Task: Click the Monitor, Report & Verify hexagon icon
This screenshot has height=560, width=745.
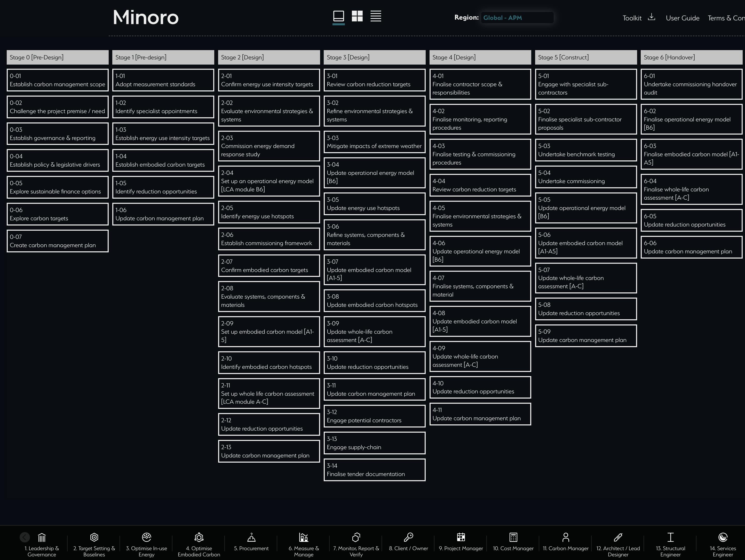Action: point(356,538)
